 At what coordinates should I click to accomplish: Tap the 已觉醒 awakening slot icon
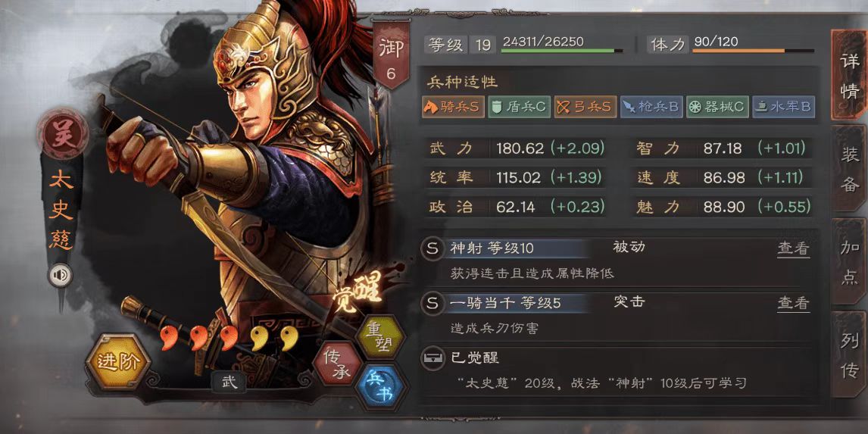(431, 359)
